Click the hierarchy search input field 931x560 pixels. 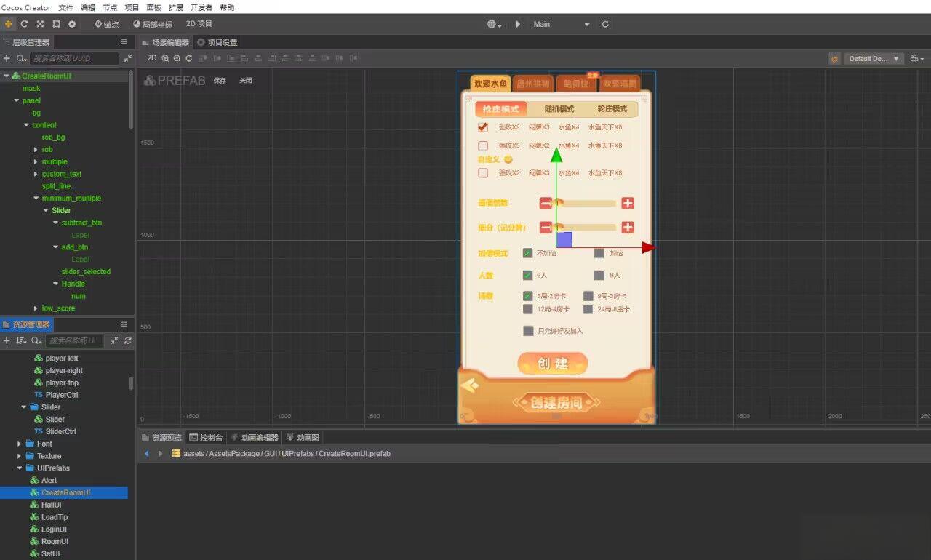pos(73,58)
